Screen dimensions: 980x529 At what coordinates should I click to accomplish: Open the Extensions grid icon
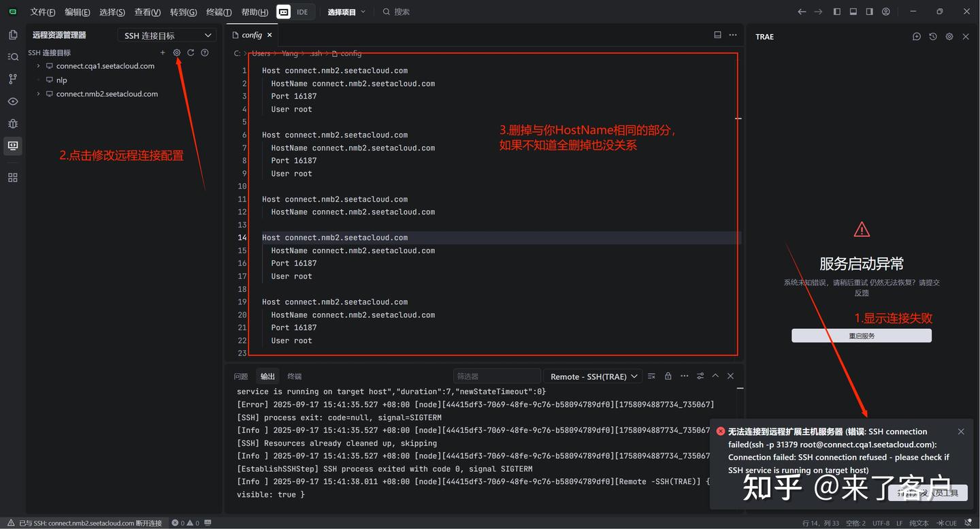[x=13, y=177]
